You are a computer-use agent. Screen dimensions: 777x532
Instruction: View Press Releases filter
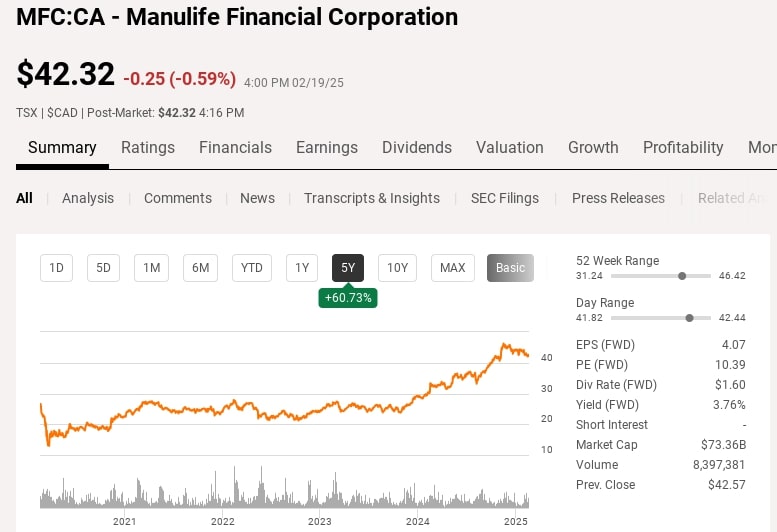pyautogui.click(x=618, y=198)
